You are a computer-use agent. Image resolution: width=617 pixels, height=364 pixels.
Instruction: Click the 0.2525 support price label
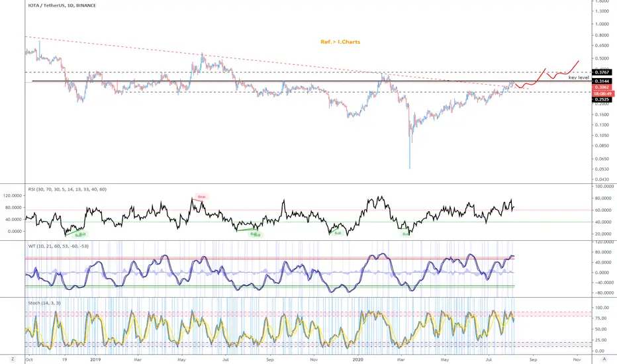[x=602, y=100]
